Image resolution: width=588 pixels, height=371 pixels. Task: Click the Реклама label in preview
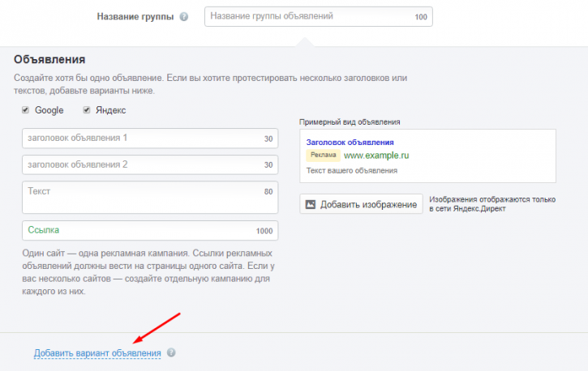coord(324,155)
